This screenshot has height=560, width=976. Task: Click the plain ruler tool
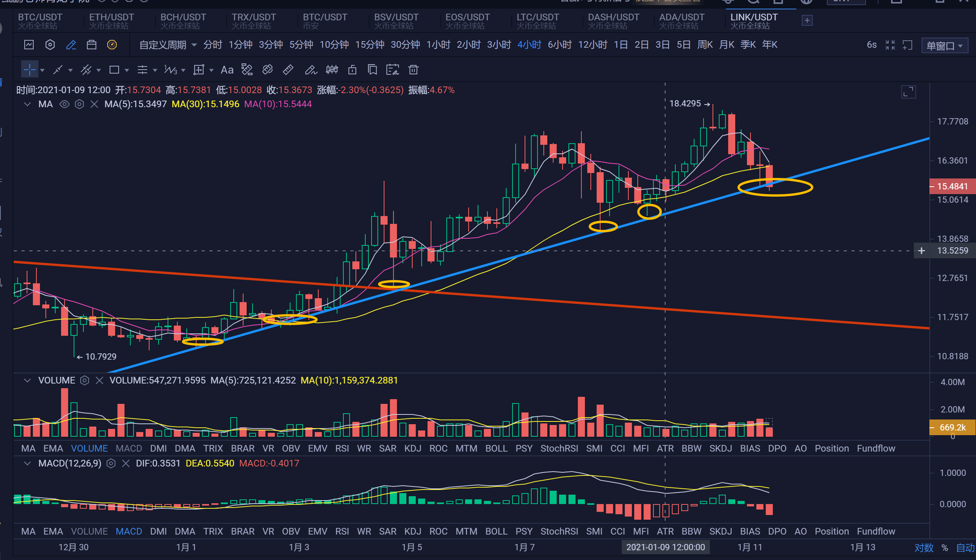288,70
